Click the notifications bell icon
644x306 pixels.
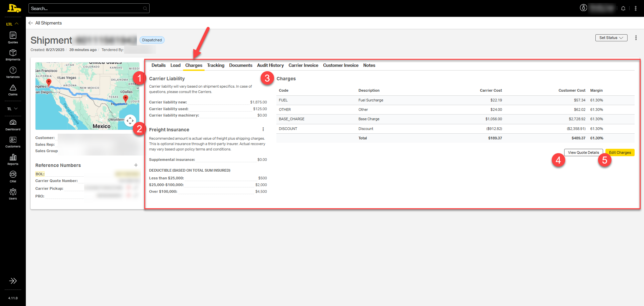pyautogui.click(x=623, y=8)
